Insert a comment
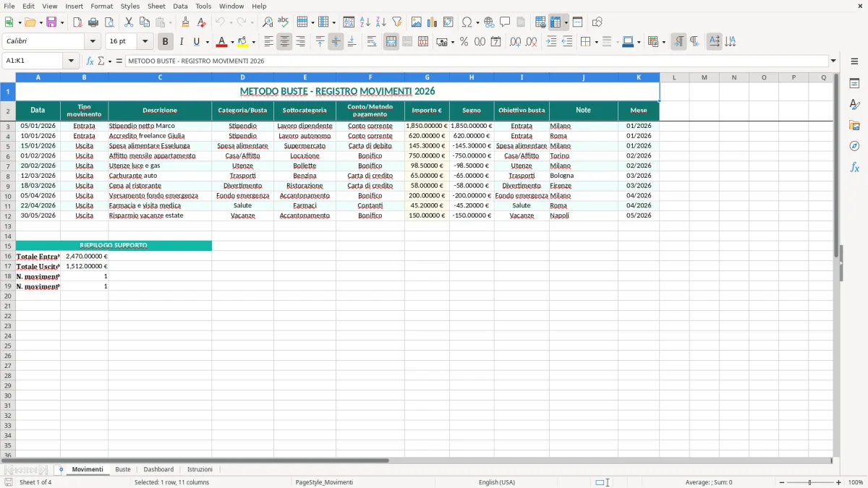The width and height of the screenshot is (868, 488). click(505, 22)
